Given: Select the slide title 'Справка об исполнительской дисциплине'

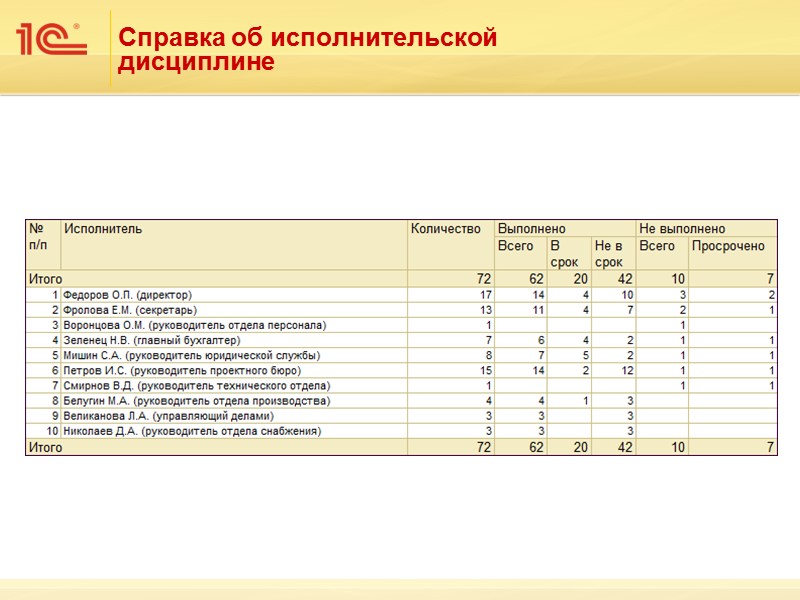Looking at the screenshot, I should (307, 49).
